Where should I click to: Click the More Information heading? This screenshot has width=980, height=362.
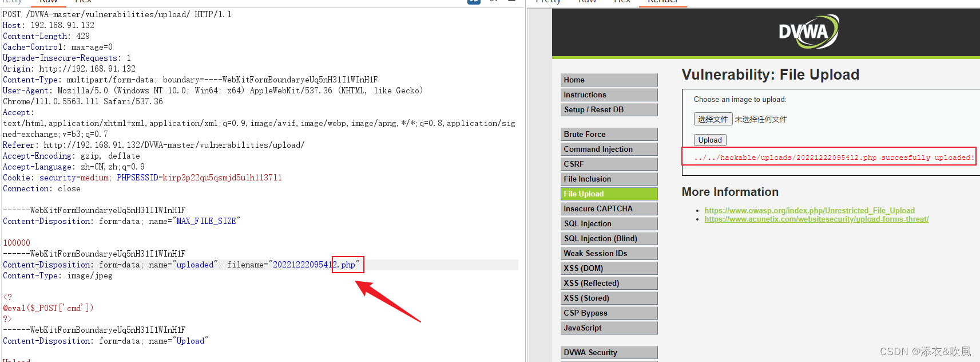pos(730,192)
